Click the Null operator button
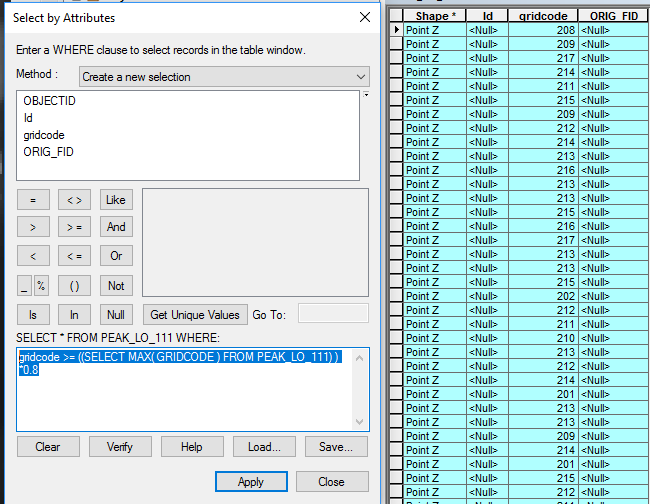Viewport: 650px width, 504px height. tap(116, 315)
